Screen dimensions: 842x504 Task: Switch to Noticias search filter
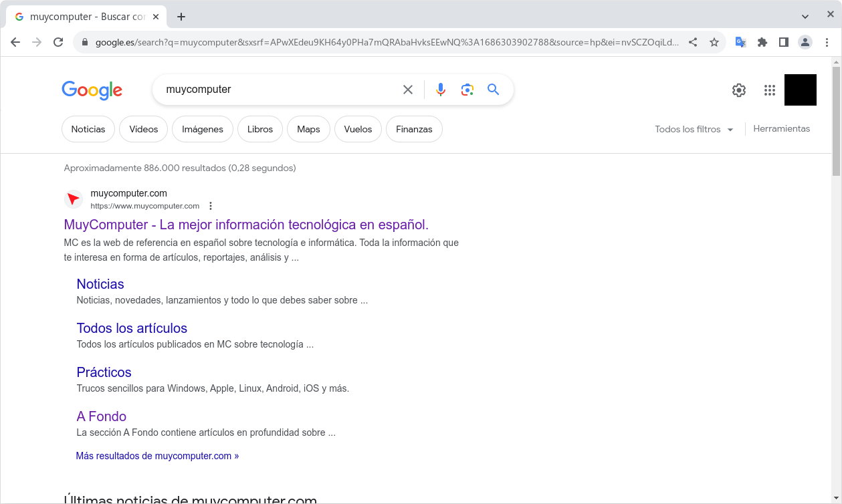click(88, 129)
